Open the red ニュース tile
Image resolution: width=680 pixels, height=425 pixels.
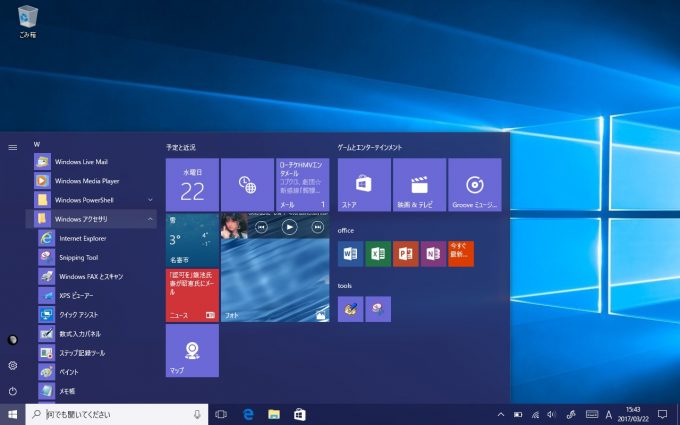tap(192, 295)
